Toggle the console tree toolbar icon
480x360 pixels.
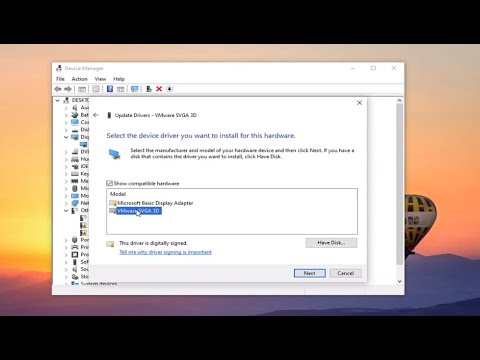tap(82, 89)
